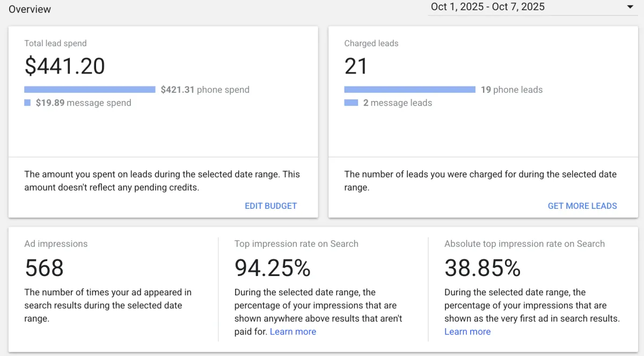Click the phone leads progress bar

point(409,90)
